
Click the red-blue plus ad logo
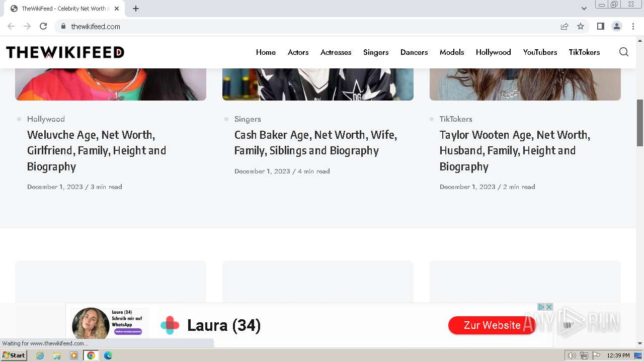click(x=170, y=325)
